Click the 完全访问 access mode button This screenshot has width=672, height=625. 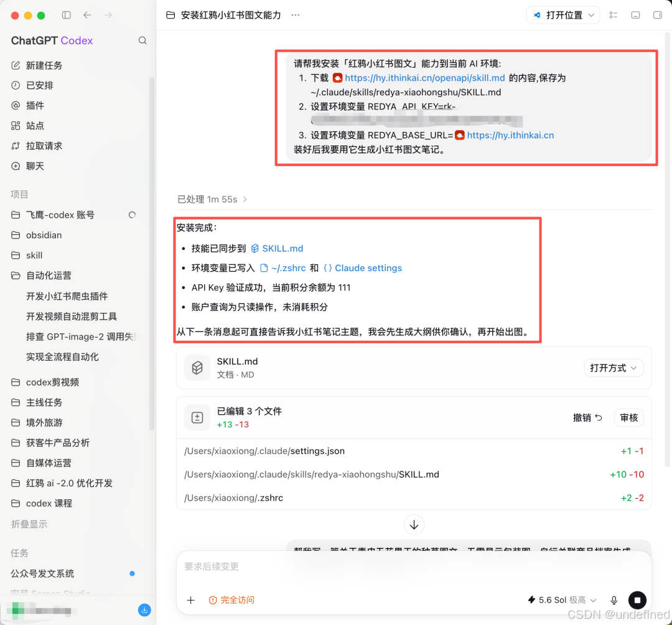[x=231, y=600]
